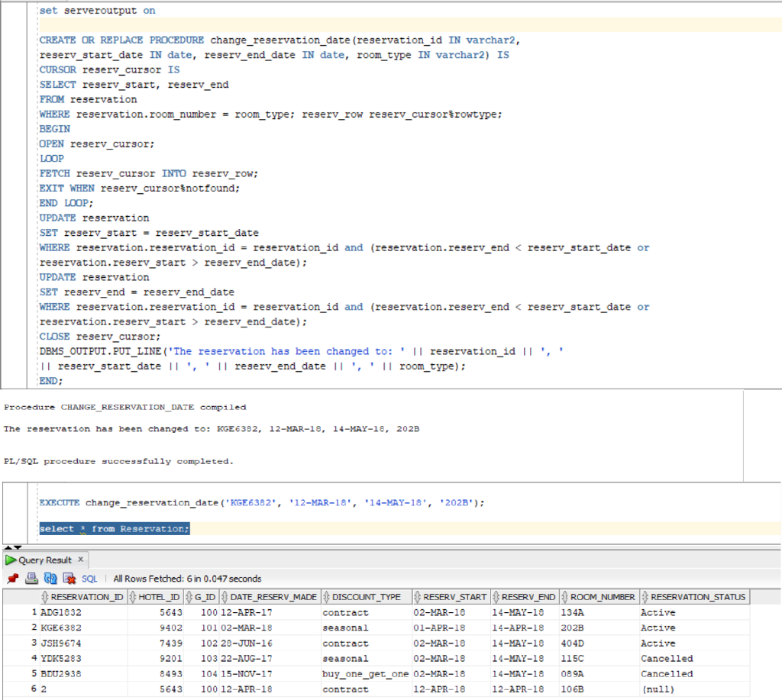
Task: Click the sort icon on DATE_RESERV_MADE header
Action: (224, 596)
